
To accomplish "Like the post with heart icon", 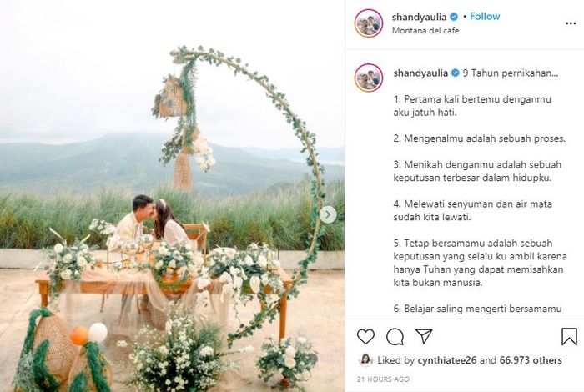I will (x=365, y=336).
